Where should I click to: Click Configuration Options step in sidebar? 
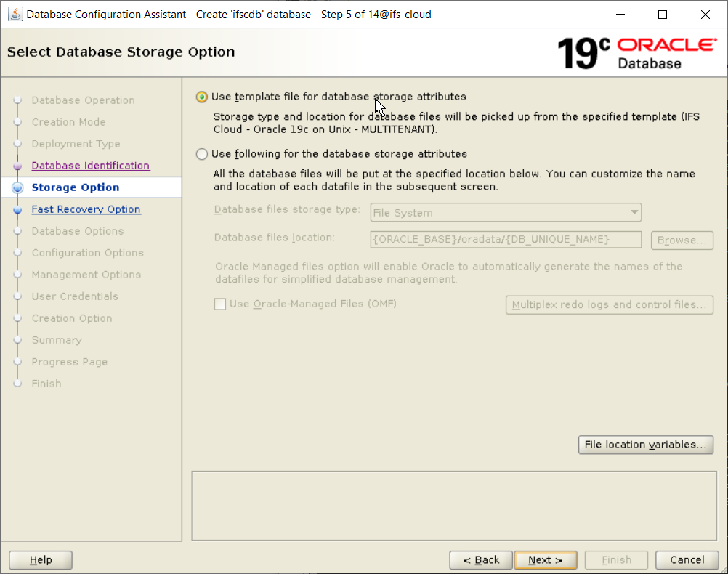point(88,253)
